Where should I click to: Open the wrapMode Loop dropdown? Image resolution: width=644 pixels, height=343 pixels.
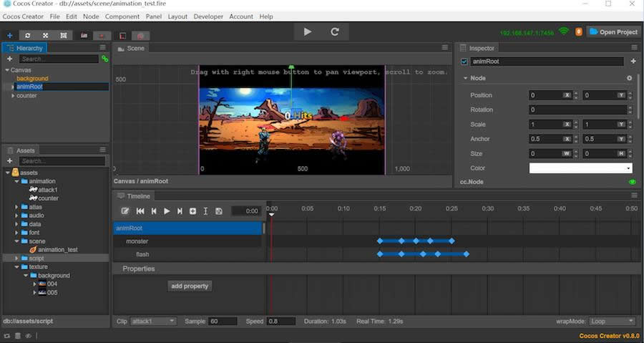[x=613, y=322]
